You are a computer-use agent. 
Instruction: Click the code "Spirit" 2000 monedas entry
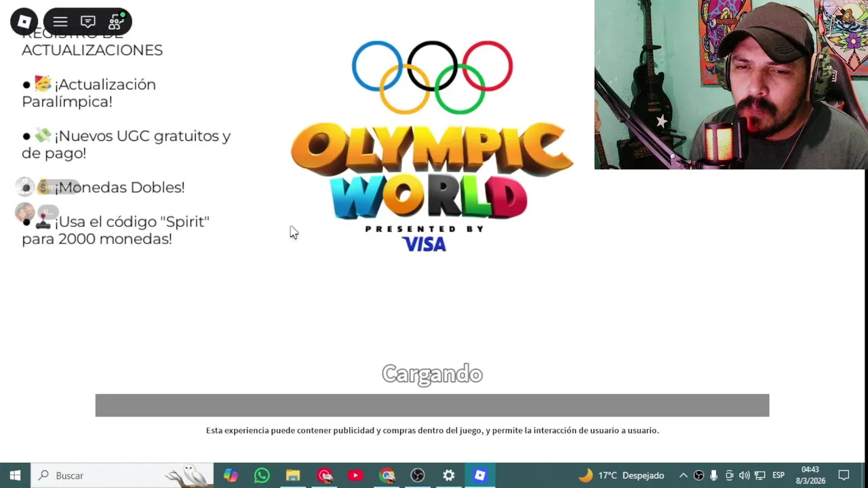coord(115,230)
